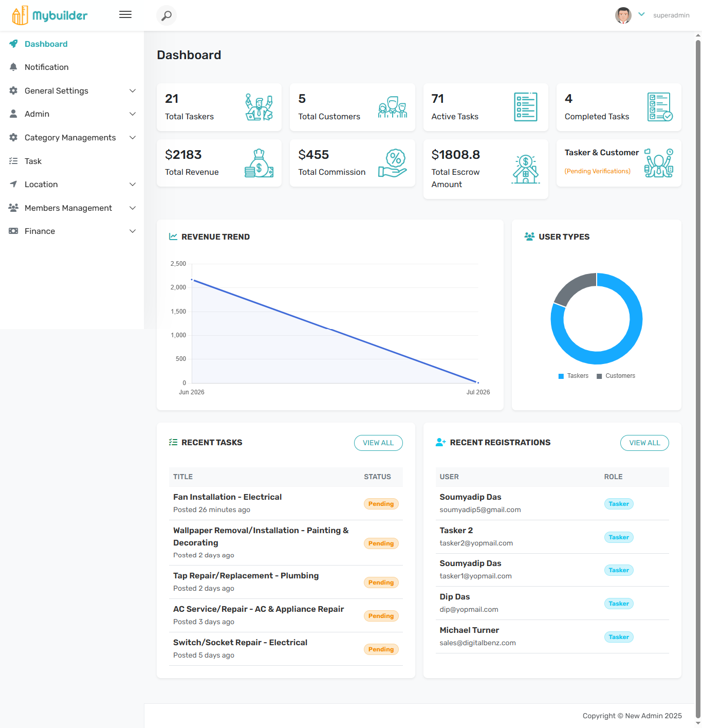Click View All in Recent Tasks
Viewport: 702px width, 728px height.
378,443
